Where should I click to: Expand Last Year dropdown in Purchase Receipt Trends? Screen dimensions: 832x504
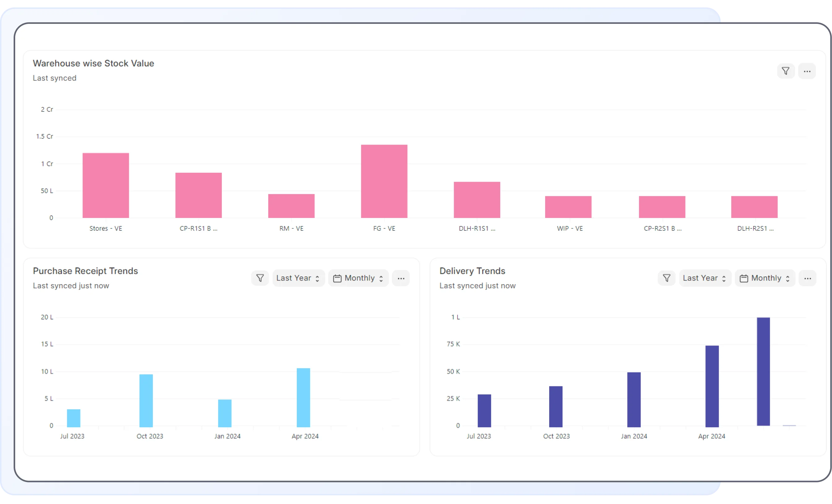[298, 278]
